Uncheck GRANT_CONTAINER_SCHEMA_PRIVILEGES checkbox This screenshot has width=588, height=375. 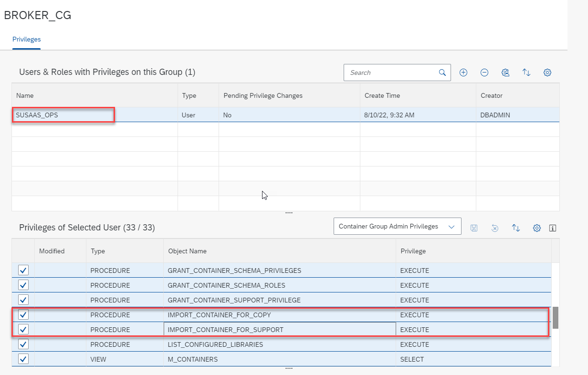23,271
